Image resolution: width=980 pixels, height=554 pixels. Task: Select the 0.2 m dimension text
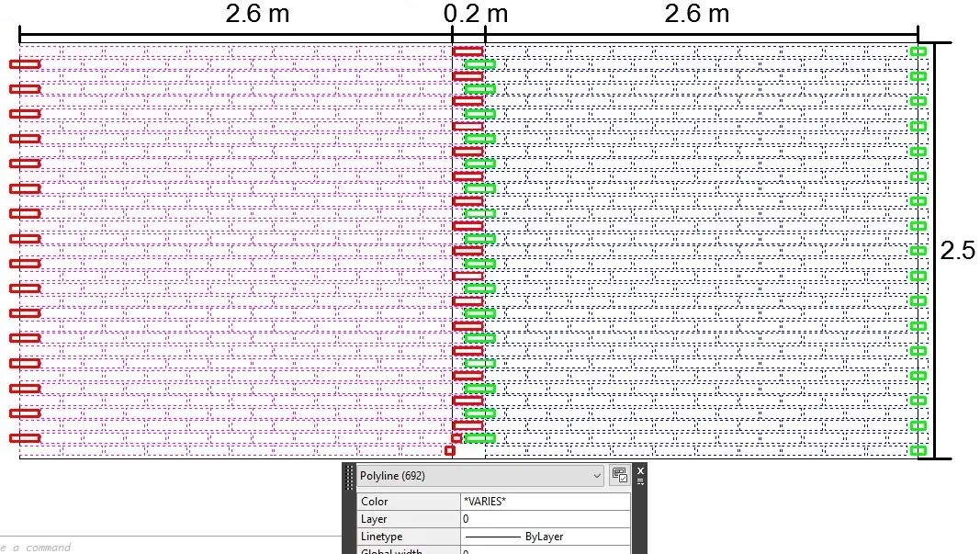(476, 14)
